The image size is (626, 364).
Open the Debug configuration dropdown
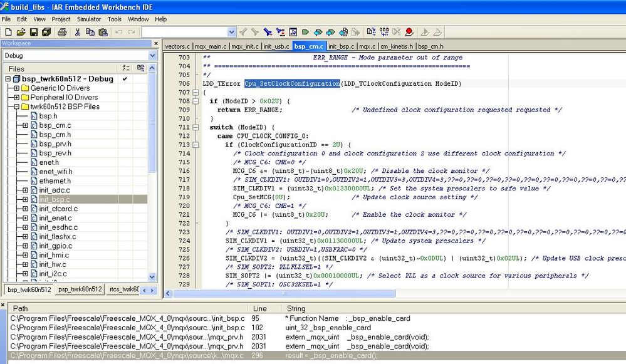coord(152,56)
